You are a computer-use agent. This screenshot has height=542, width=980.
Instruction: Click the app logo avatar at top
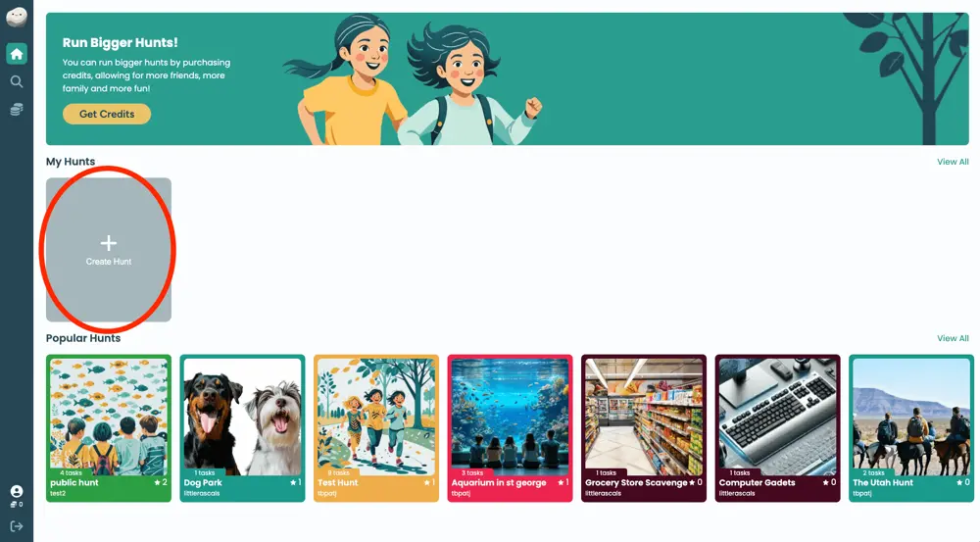pos(17,17)
